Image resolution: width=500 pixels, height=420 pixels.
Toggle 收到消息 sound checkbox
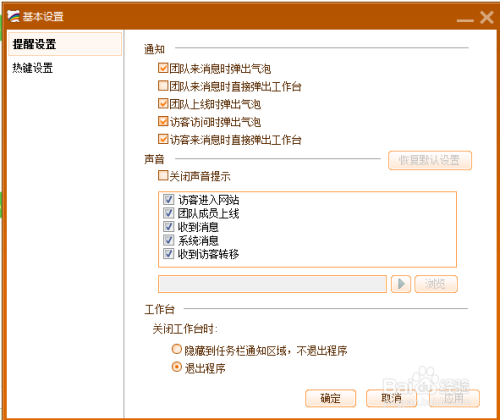(168, 227)
